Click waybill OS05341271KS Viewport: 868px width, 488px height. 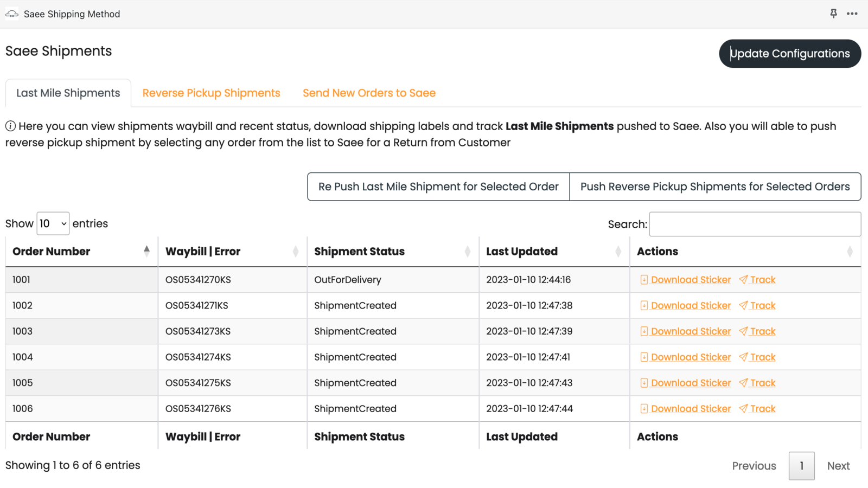(197, 305)
